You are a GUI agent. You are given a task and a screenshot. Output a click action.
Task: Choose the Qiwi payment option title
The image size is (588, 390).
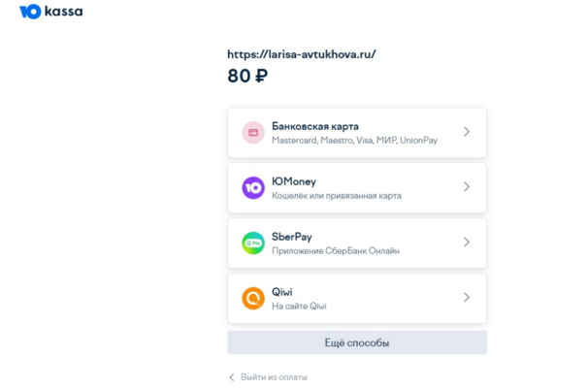tap(282, 292)
